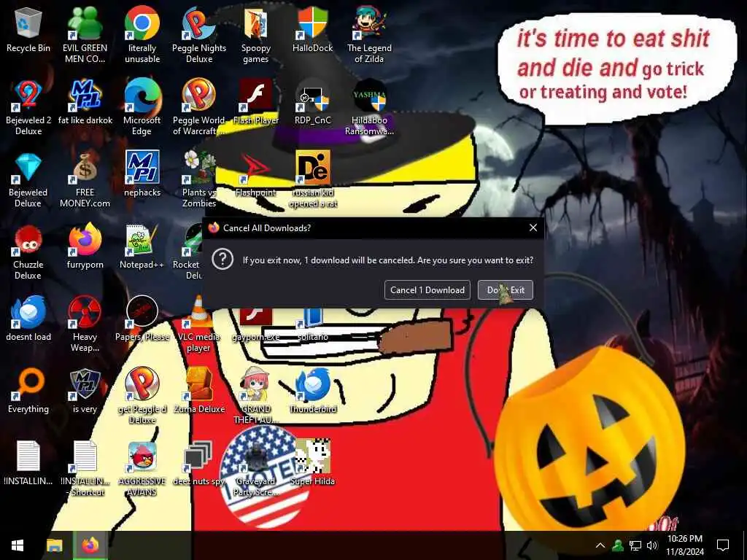Switch to Firefox in the taskbar
This screenshot has width=747, height=560.
(x=90, y=545)
